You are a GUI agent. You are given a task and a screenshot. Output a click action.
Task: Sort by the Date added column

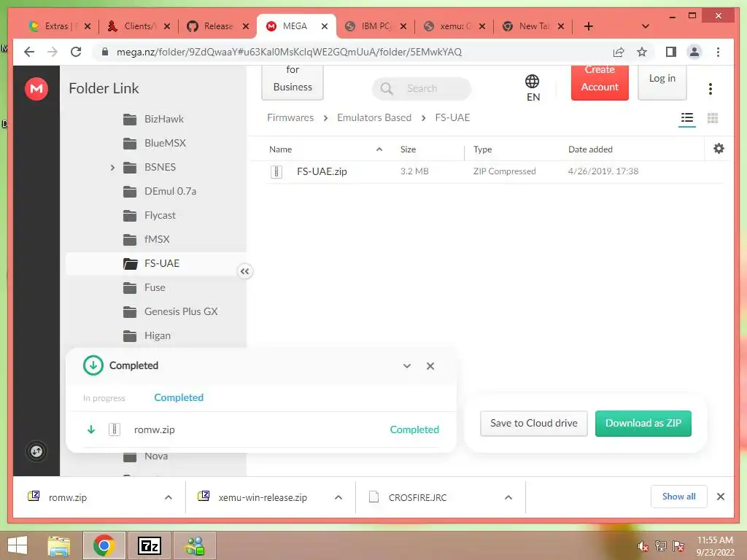click(x=590, y=149)
